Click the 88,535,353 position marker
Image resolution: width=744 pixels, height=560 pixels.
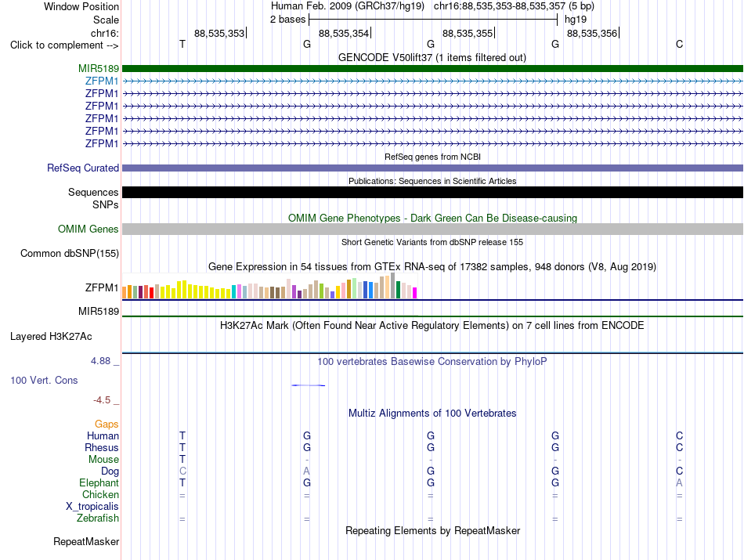219,33
